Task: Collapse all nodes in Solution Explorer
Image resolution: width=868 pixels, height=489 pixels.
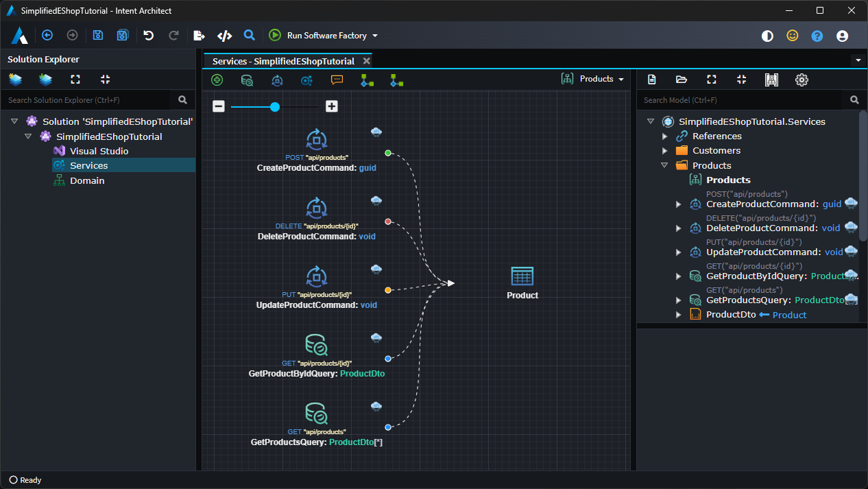Action: [105, 80]
